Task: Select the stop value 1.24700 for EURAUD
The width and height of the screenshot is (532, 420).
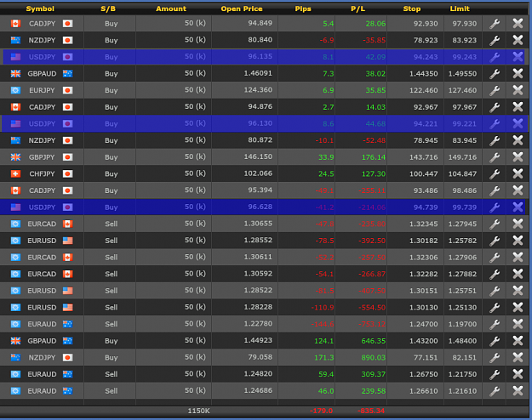Action: (423, 324)
